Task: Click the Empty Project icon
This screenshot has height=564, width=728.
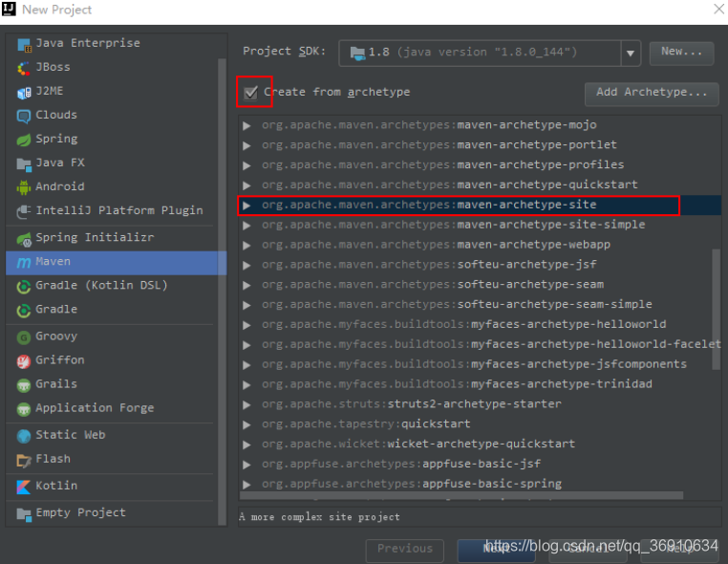Action: coord(24,514)
